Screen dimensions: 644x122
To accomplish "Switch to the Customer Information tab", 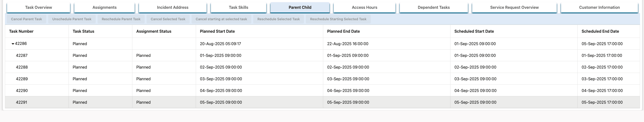I will coord(599,8).
